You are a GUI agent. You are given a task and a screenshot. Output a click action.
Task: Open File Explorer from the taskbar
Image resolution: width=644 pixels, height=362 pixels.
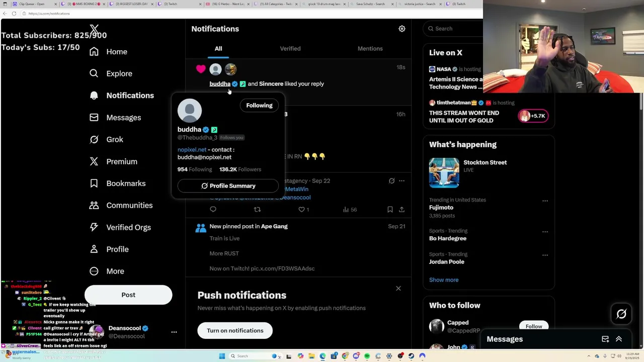[x=311, y=356]
